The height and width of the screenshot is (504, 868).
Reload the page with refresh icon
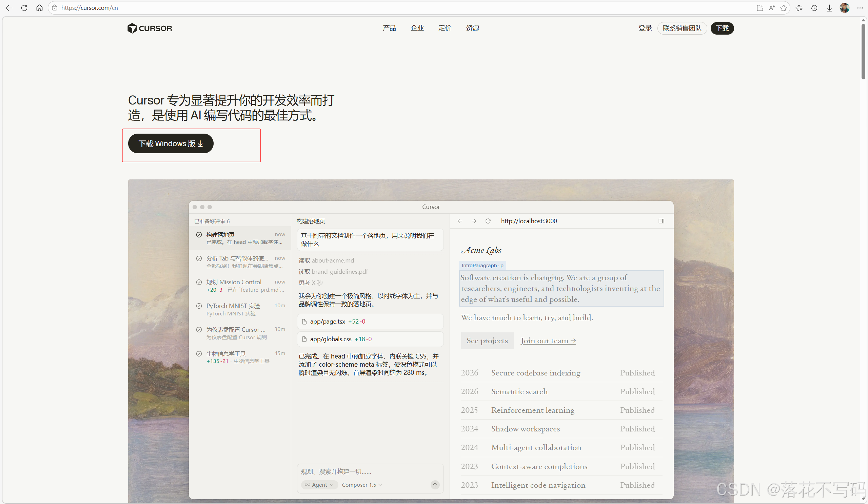[24, 8]
